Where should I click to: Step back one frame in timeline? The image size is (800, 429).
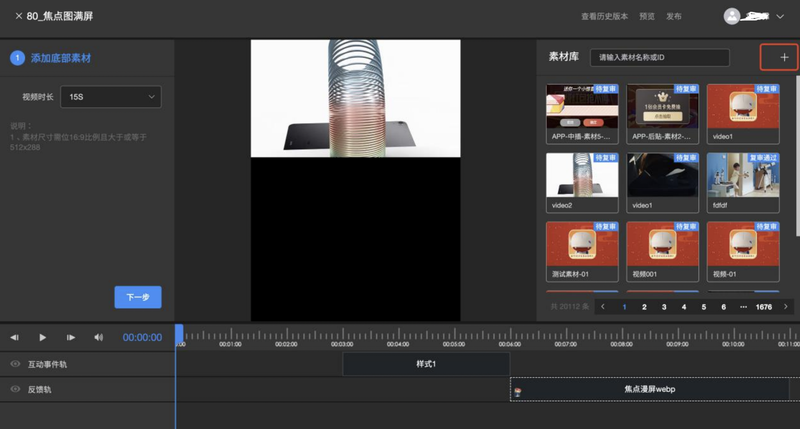click(14, 337)
